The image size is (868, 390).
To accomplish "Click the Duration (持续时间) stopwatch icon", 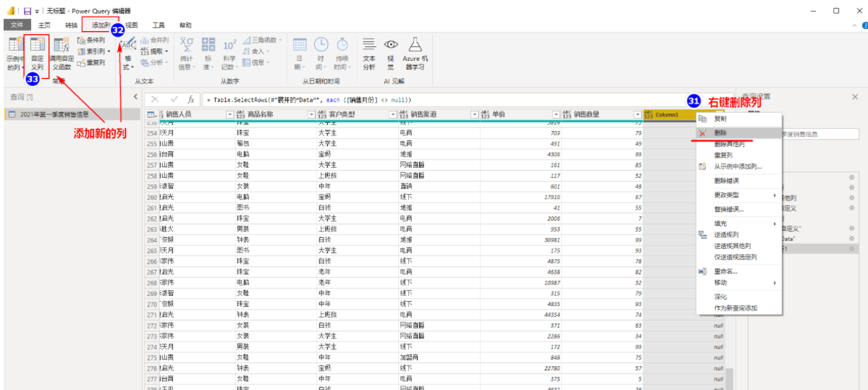I will pos(342,45).
